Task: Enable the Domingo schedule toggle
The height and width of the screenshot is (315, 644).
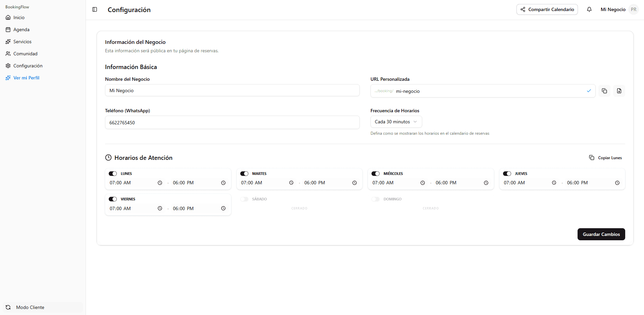Action: click(375, 199)
